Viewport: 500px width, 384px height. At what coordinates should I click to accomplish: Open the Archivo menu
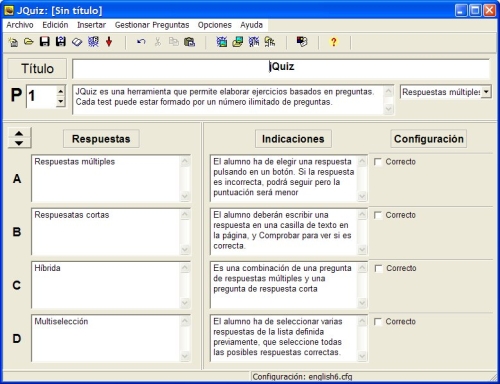click(20, 25)
